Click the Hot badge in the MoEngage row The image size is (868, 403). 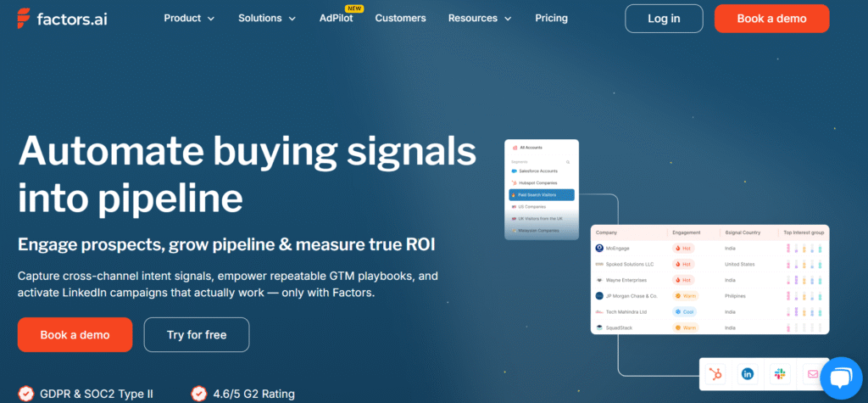click(x=683, y=249)
